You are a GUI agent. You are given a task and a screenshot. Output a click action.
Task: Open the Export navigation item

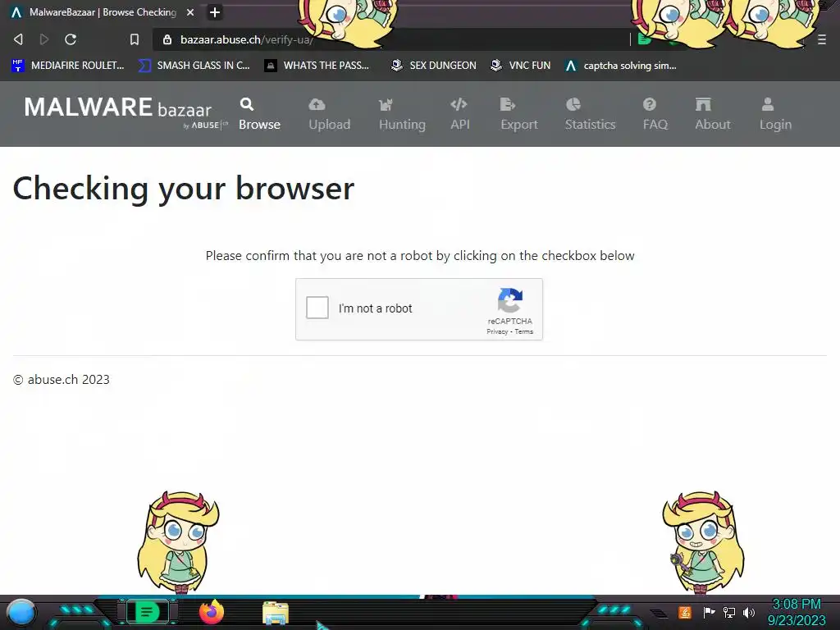tap(519, 114)
